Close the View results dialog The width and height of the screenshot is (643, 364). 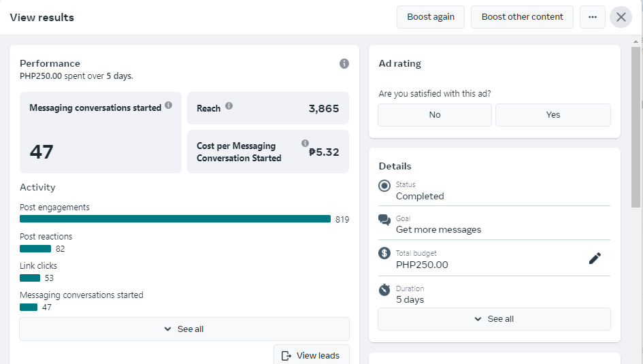[x=621, y=17]
